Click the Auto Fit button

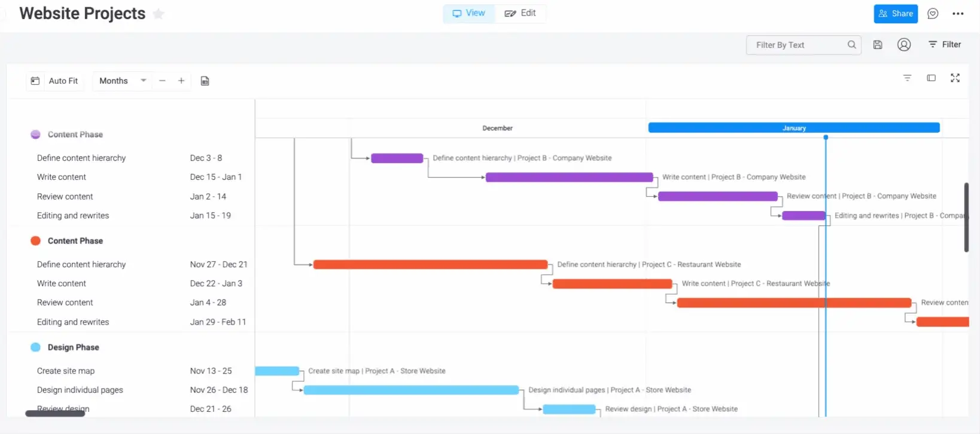point(63,81)
